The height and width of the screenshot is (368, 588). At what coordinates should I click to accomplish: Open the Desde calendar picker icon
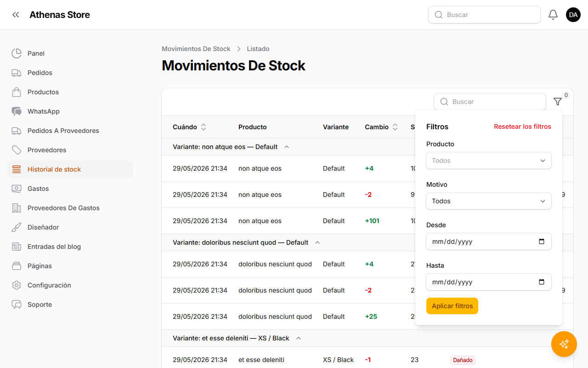point(542,241)
